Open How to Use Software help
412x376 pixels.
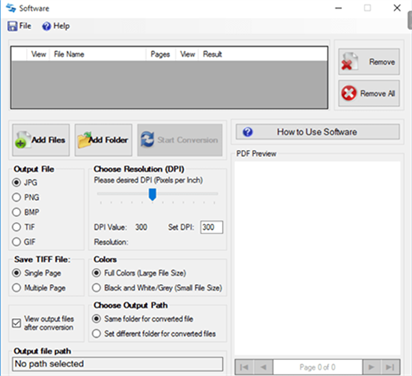[x=317, y=132]
